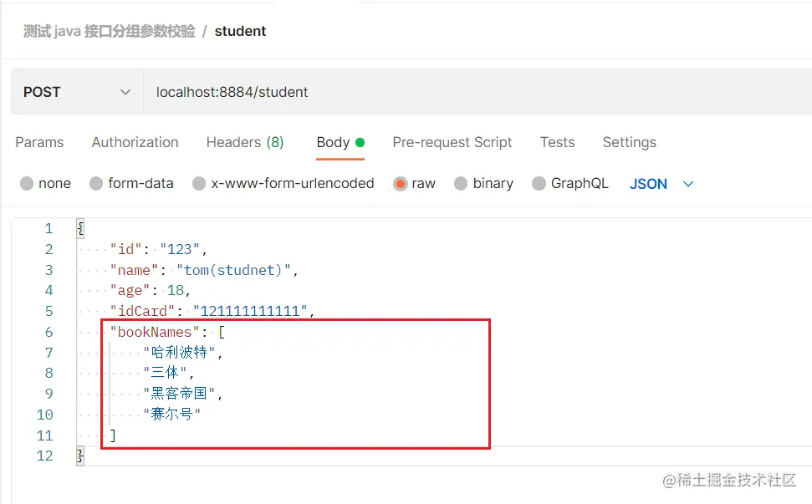Switch to the Authorization tab

pyautogui.click(x=135, y=142)
